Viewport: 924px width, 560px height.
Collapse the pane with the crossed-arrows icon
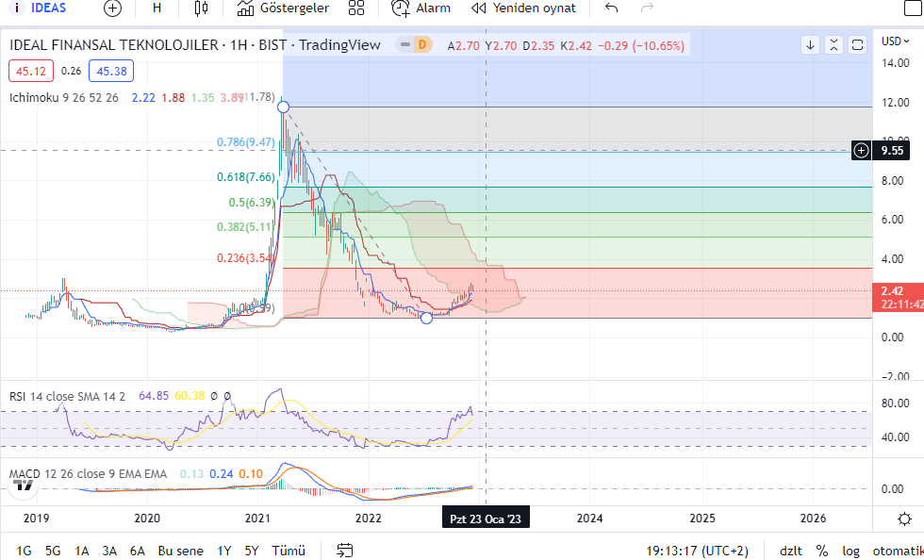pos(833,45)
